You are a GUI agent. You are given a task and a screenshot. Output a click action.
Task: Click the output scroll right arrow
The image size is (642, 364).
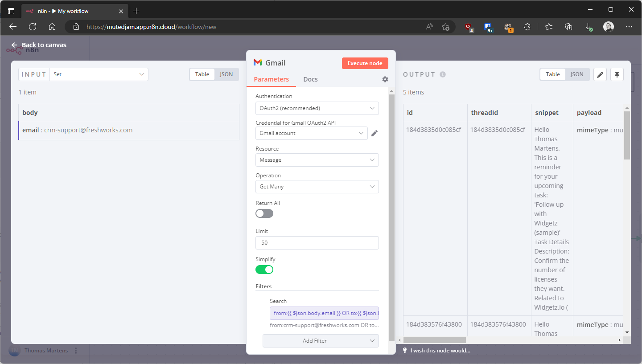(619, 340)
